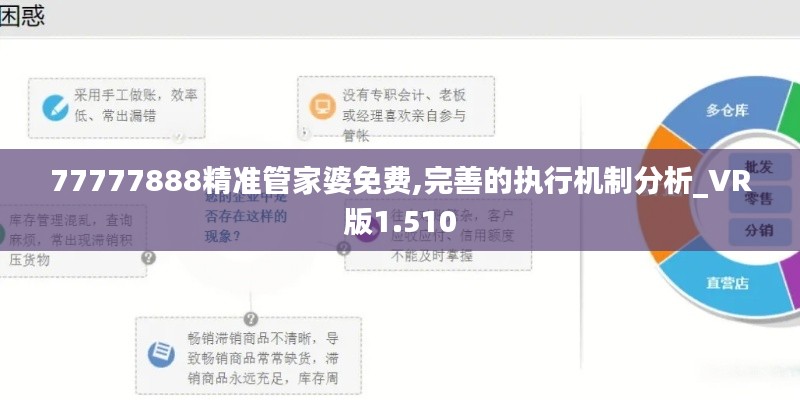
Task: Click the blue document list icon beside 畅销滞销商品
Action: point(161,354)
